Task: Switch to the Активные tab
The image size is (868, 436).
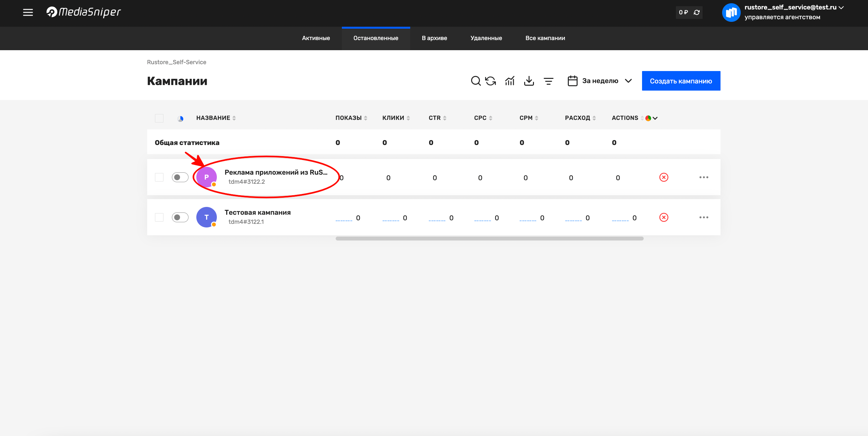Action: [x=316, y=38]
